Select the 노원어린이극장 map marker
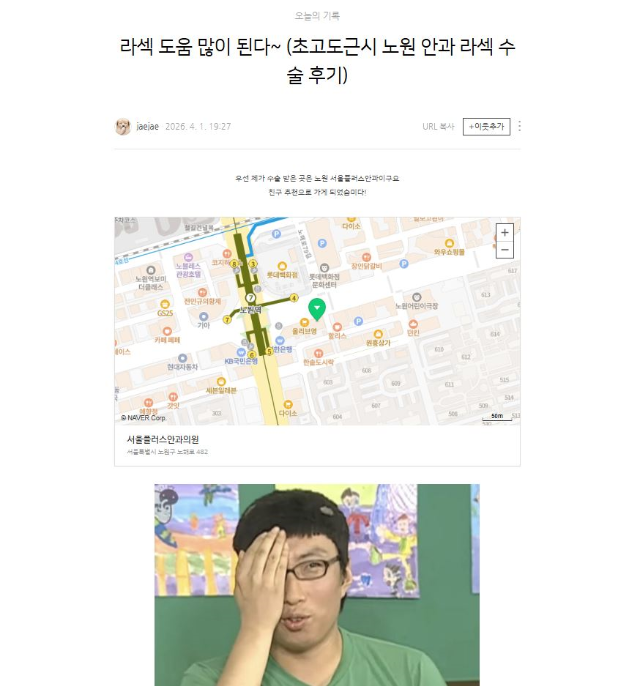Image resolution: width=640 pixels, height=686 pixels. [417, 297]
